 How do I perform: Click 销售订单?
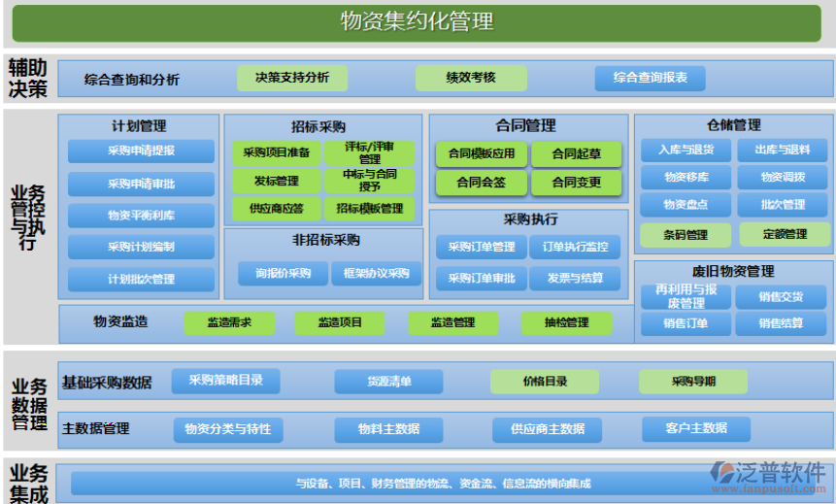pyautogui.click(x=686, y=323)
